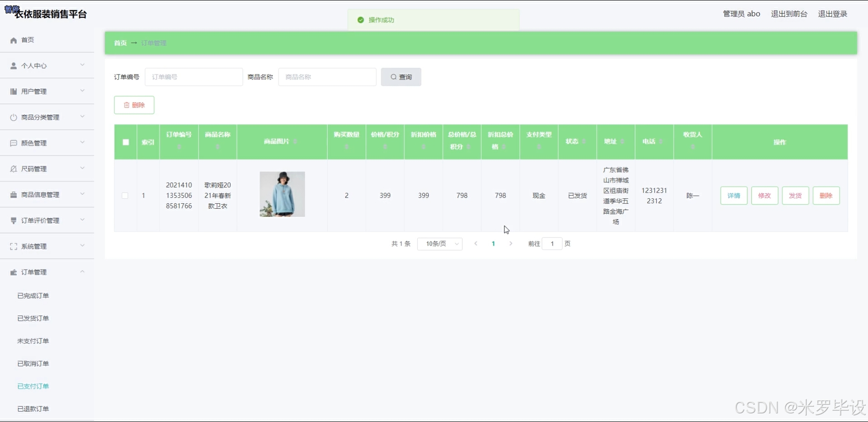The image size is (868, 422).
Task: Click the 退出登录 link top right
Action: click(833, 14)
